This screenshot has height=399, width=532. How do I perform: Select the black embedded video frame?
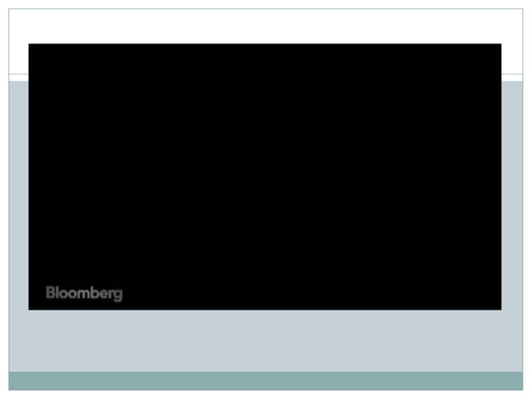tap(265, 177)
